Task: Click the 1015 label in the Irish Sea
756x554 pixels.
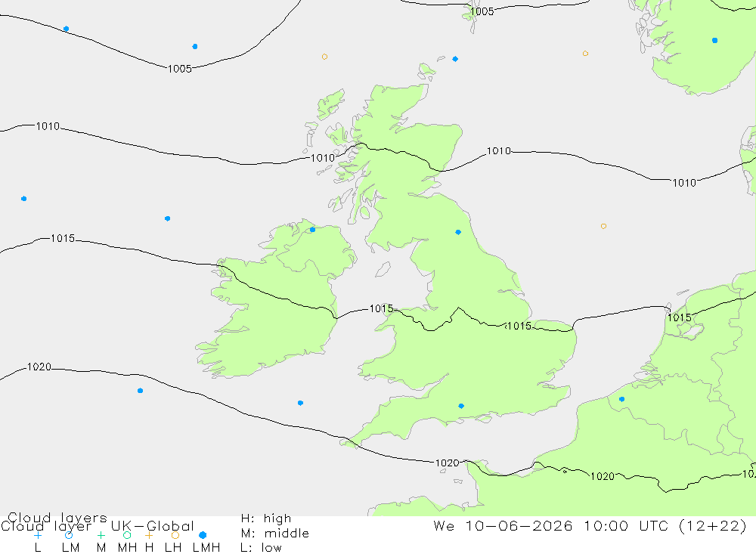Action: (381, 308)
